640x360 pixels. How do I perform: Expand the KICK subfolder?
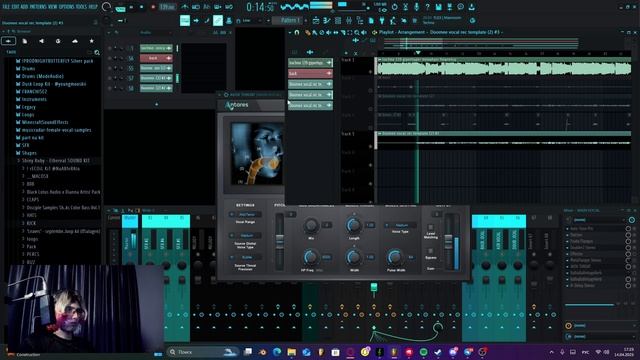click(x=31, y=223)
